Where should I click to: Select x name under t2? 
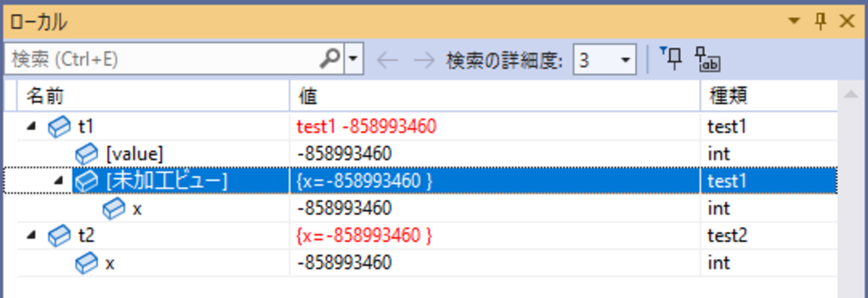pyautogui.click(x=110, y=263)
